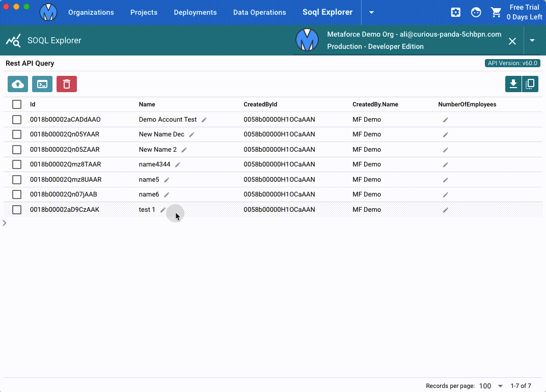Edit NumberOfEmployees for test 1 row
Screen dimensions: 546x392
click(x=445, y=210)
